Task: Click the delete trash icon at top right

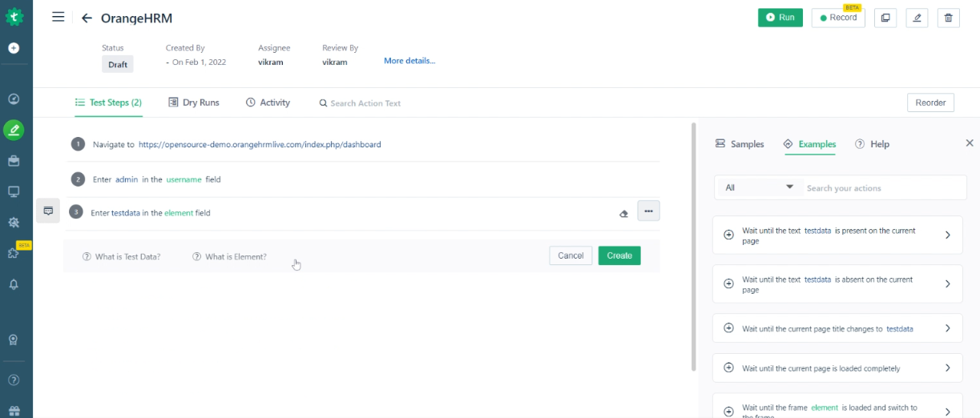Action: pos(949,18)
